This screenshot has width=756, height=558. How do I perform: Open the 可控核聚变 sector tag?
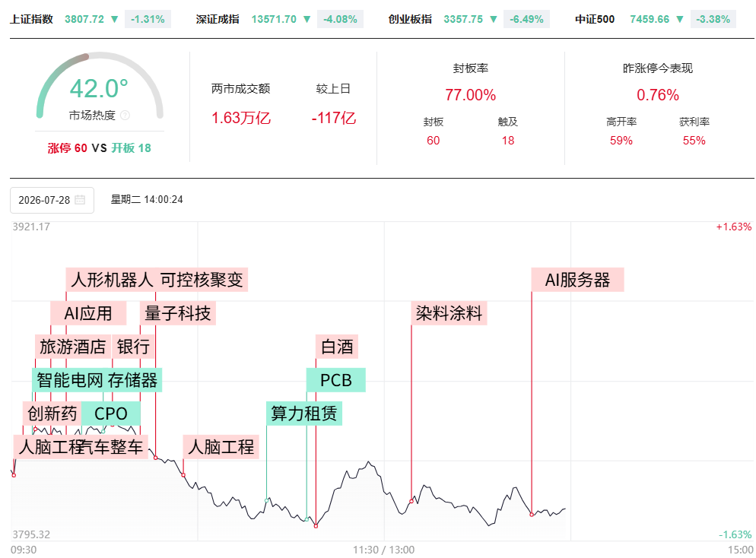(202, 280)
